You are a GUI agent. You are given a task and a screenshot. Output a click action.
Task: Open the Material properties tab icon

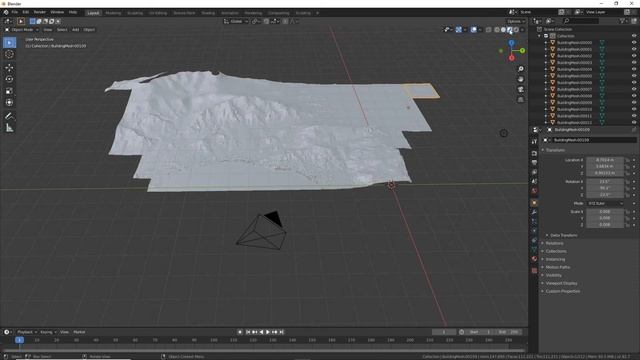pyautogui.click(x=534, y=259)
